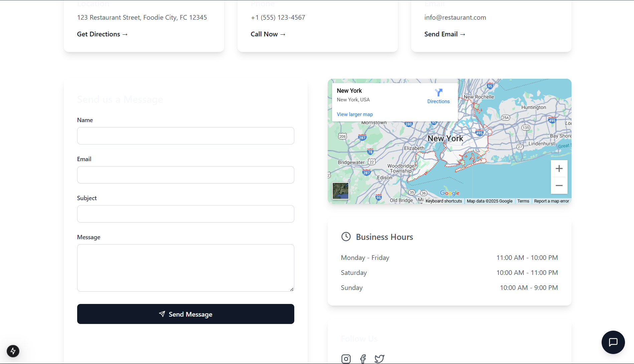The image size is (634, 364).
Task: Click Call Now link
Action: 268,34
